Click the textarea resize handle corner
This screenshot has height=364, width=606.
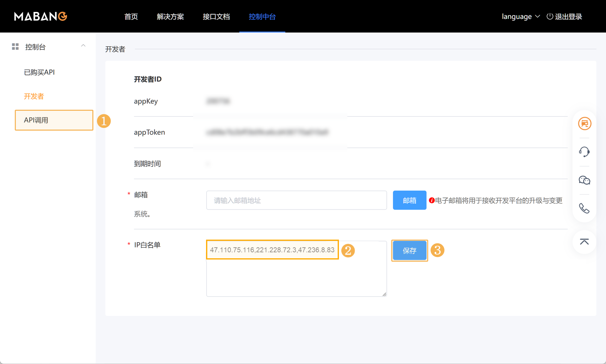384,294
